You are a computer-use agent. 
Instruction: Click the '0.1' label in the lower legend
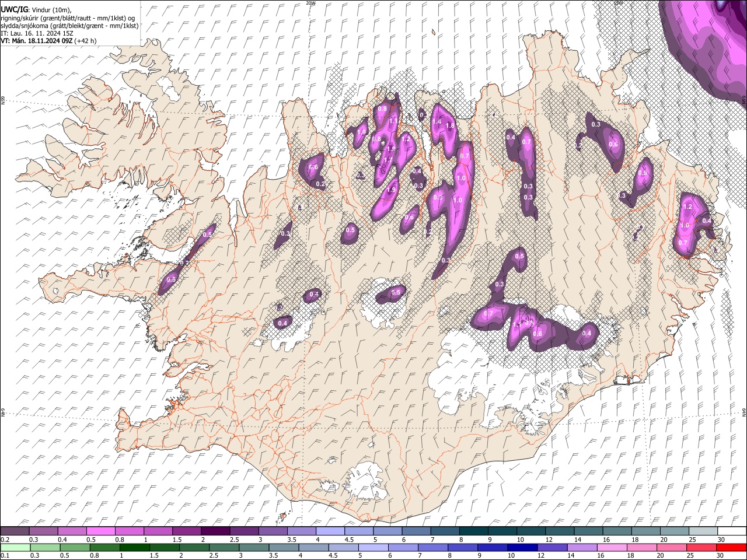point(5,556)
